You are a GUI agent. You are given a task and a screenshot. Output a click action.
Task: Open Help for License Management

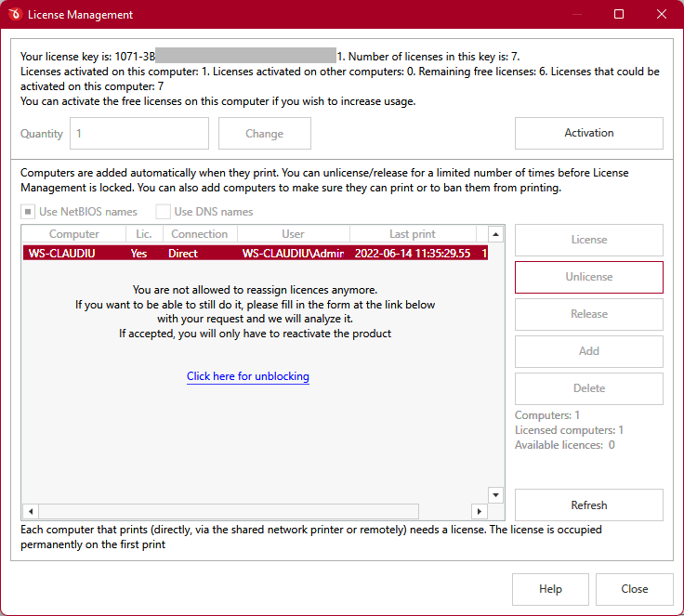[550, 589]
